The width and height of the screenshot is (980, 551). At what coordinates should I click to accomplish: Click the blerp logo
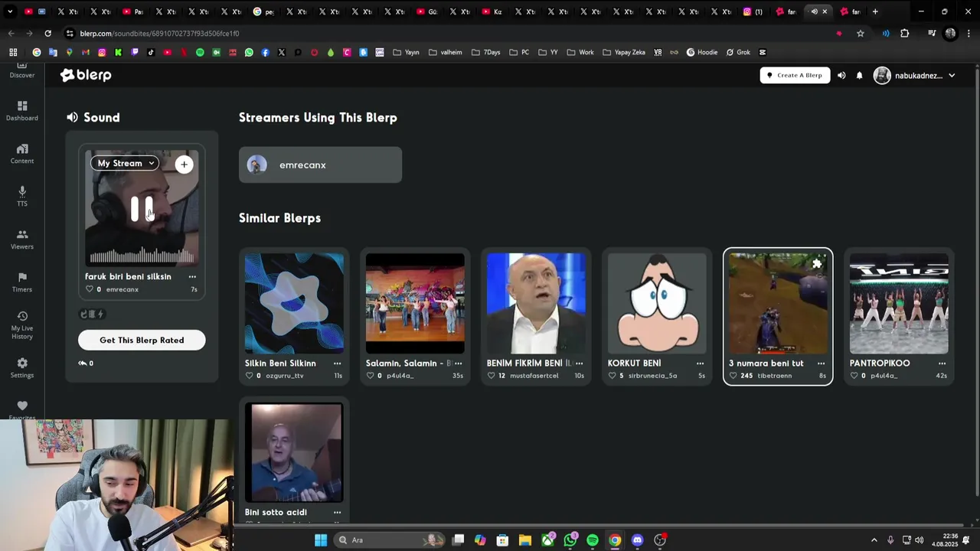[86, 75]
